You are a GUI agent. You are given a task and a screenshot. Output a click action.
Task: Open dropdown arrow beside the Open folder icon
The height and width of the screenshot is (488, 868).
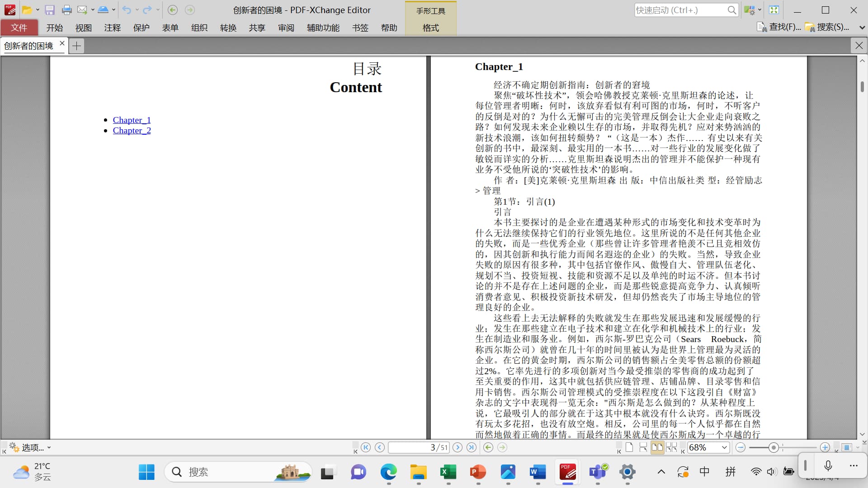point(38,10)
